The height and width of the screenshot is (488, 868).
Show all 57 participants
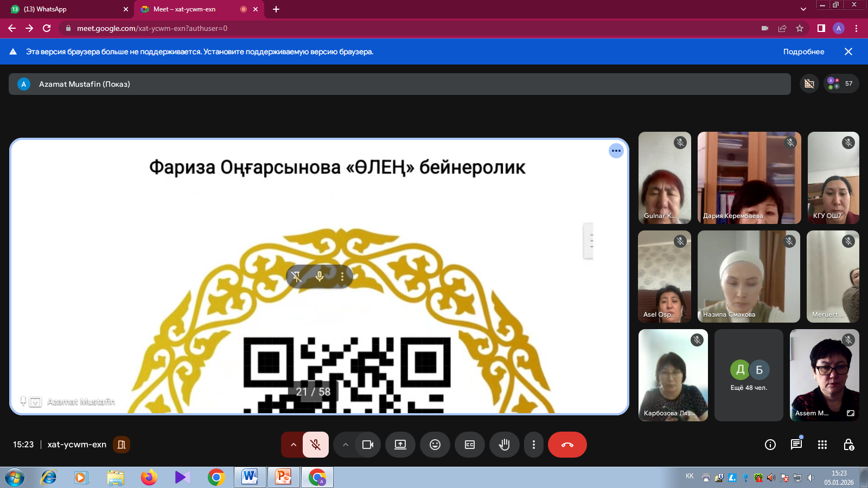(841, 84)
